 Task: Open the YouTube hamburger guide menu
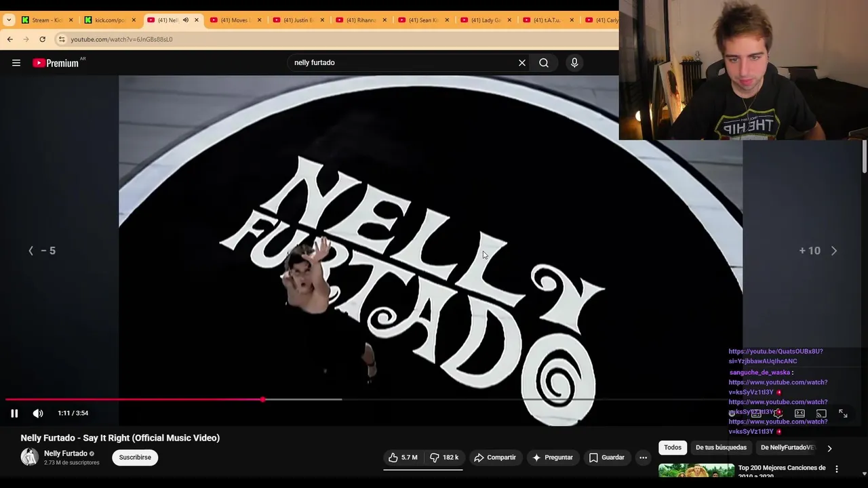(x=16, y=63)
